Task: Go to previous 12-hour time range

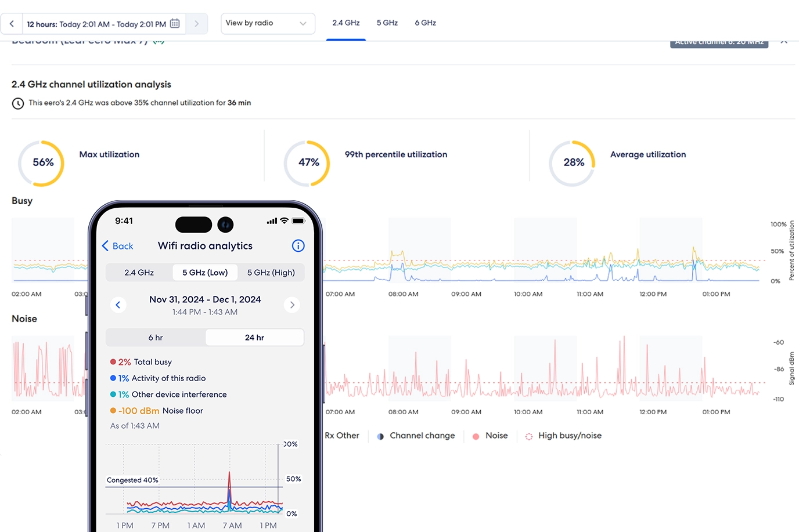Action: [12, 24]
